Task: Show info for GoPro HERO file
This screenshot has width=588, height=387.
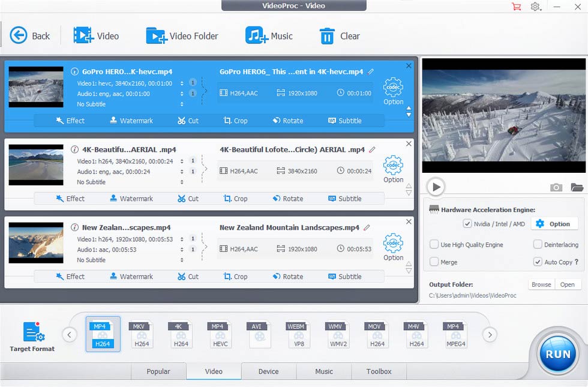Action: [x=74, y=71]
